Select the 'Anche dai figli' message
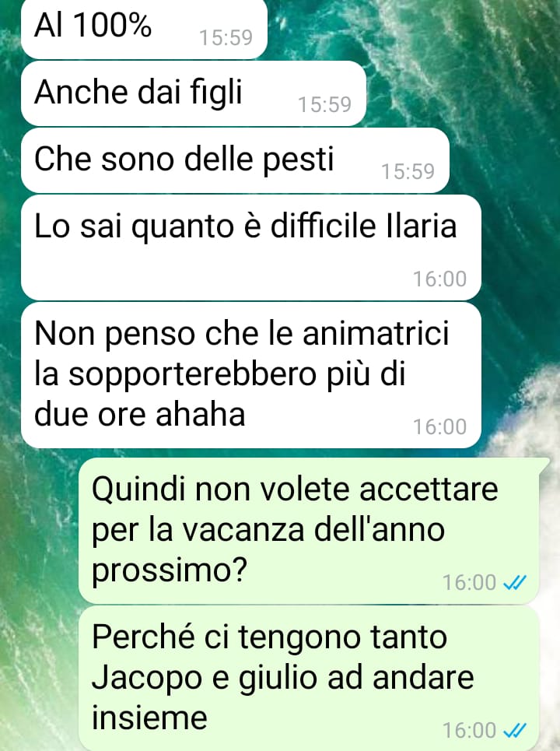The image size is (560, 751). [194, 93]
